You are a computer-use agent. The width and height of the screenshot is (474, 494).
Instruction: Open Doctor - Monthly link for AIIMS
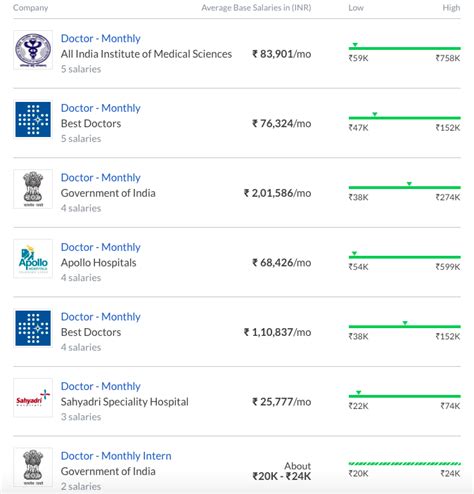(101, 38)
